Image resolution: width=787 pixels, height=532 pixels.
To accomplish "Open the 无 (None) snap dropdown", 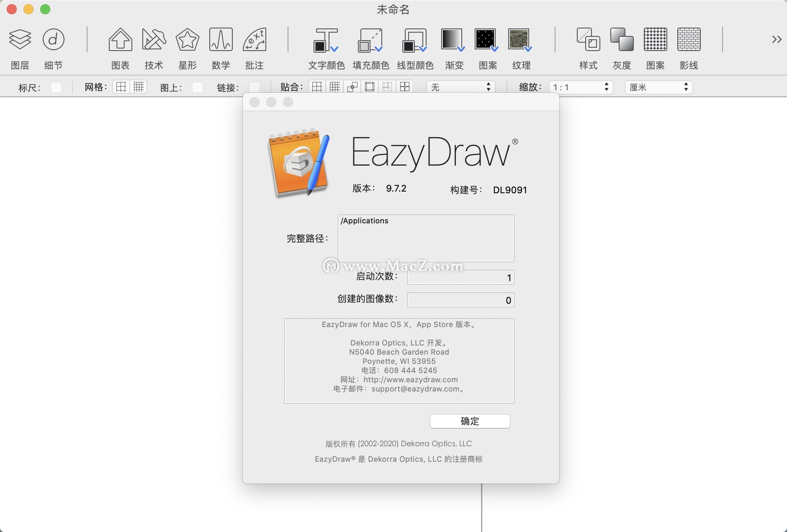I will pyautogui.click(x=461, y=87).
